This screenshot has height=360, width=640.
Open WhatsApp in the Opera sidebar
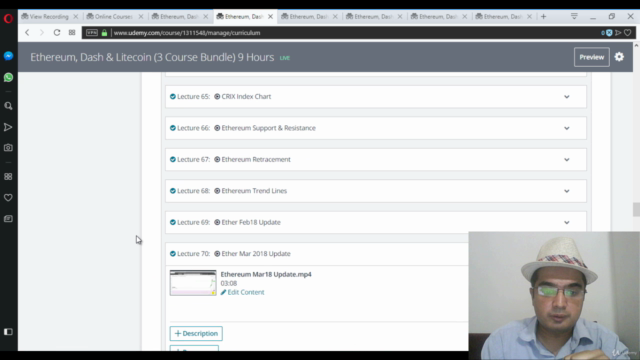8,77
